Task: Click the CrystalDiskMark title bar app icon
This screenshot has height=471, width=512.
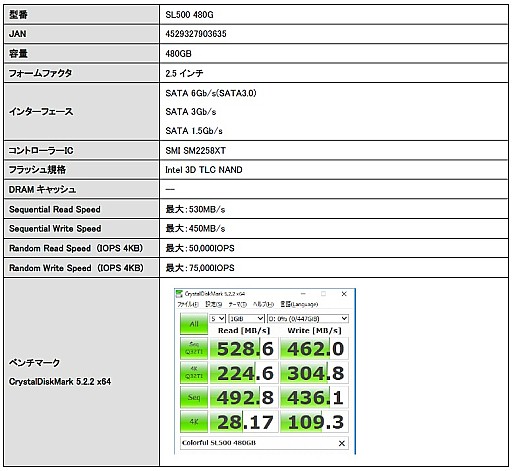Action: [x=179, y=294]
